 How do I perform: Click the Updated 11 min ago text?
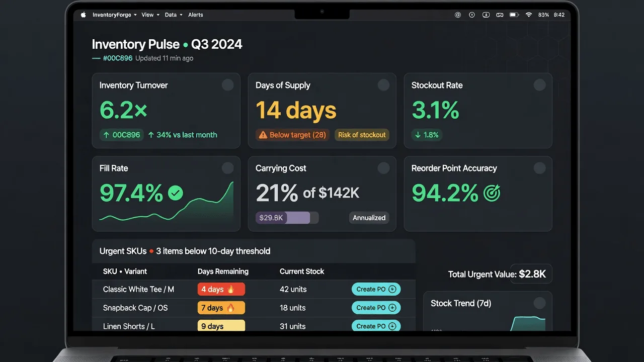[x=164, y=58]
